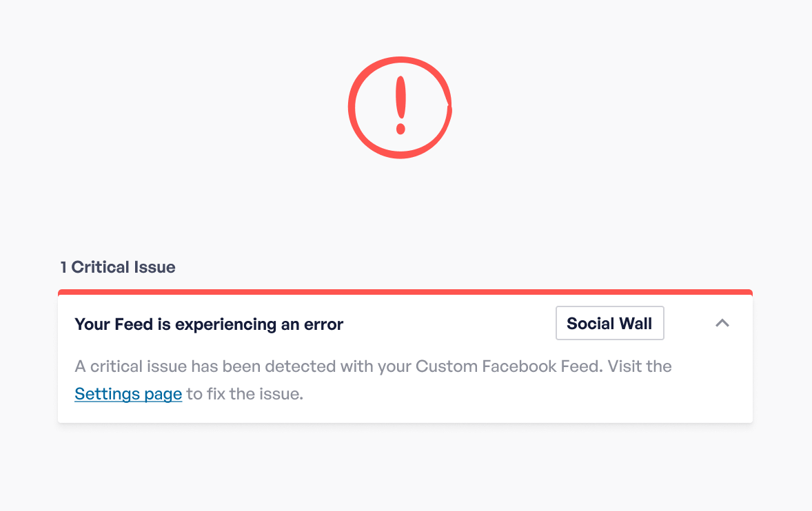The height and width of the screenshot is (511, 812).
Task: Click the "1 Critical Issue" heading
Action: (118, 267)
